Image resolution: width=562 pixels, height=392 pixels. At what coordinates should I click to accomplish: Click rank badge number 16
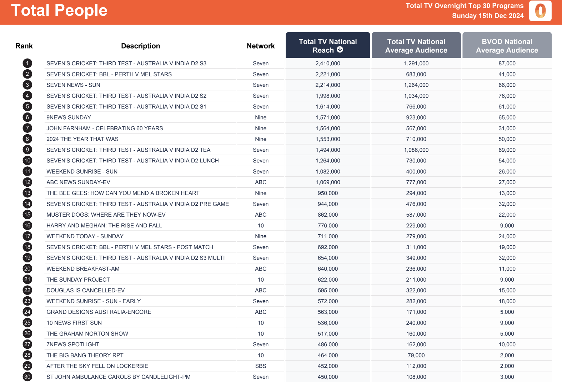click(x=27, y=225)
